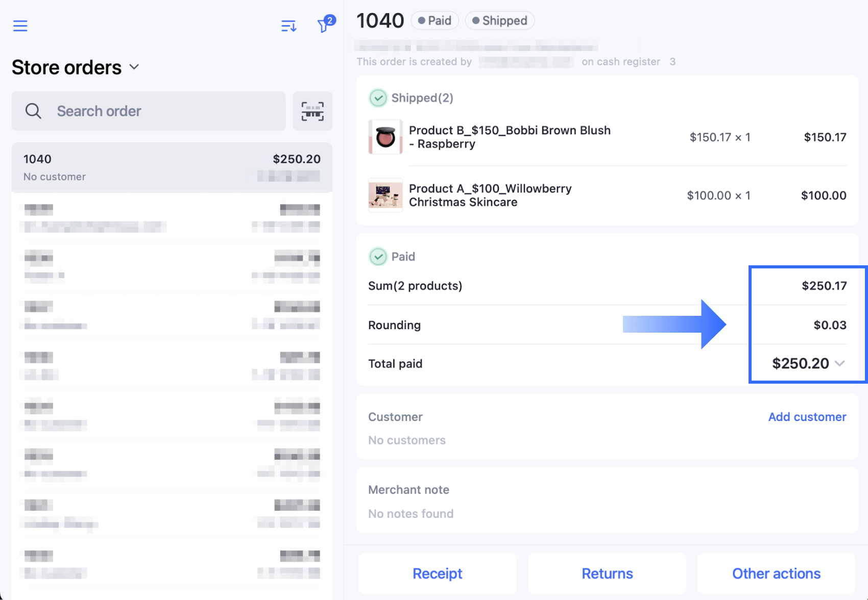868x600 pixels.
Task: Select order 1040 in the list
Action: 172,167
